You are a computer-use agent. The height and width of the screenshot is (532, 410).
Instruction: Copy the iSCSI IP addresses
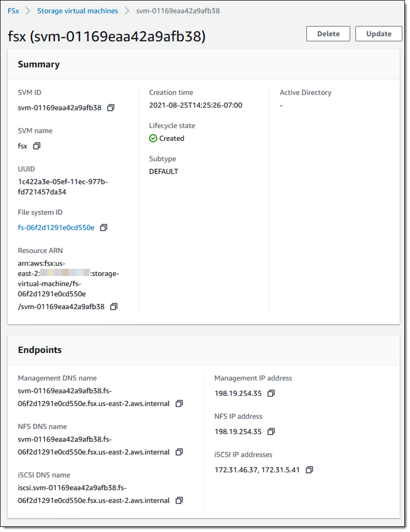309,470
